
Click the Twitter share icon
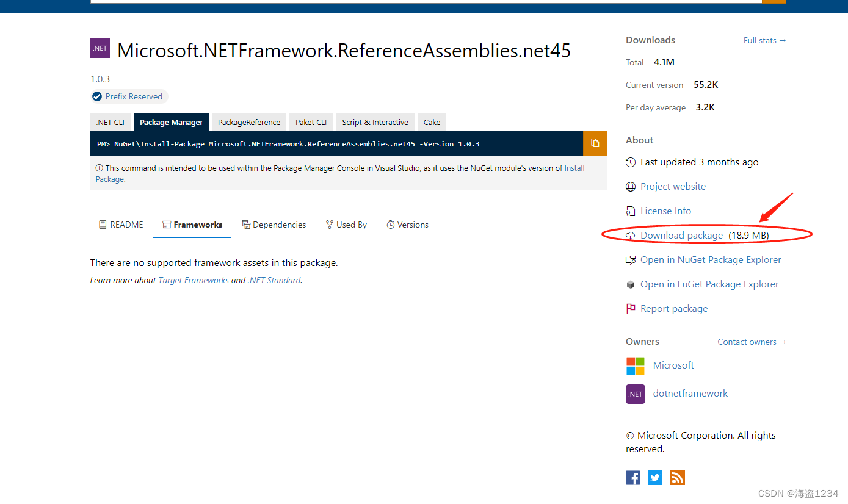tap(654, 478)
